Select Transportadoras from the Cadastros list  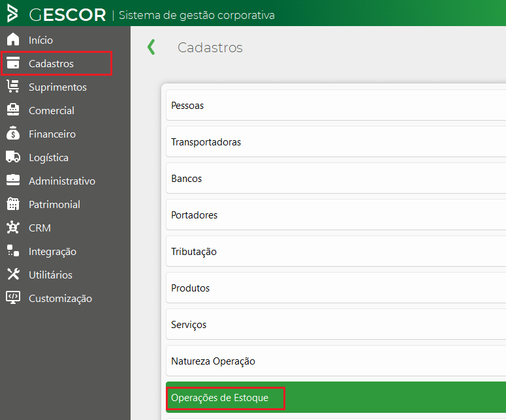[336, 142]
